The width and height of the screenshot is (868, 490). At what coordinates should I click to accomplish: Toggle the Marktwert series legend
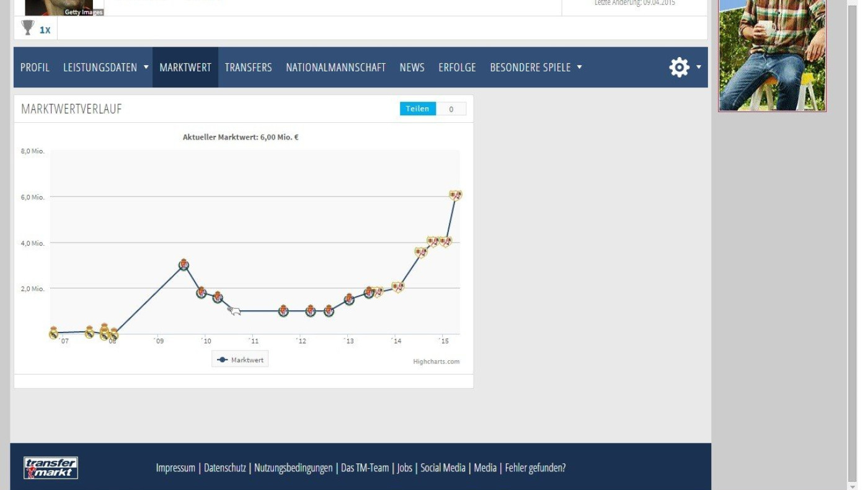[x=241, y=360]
